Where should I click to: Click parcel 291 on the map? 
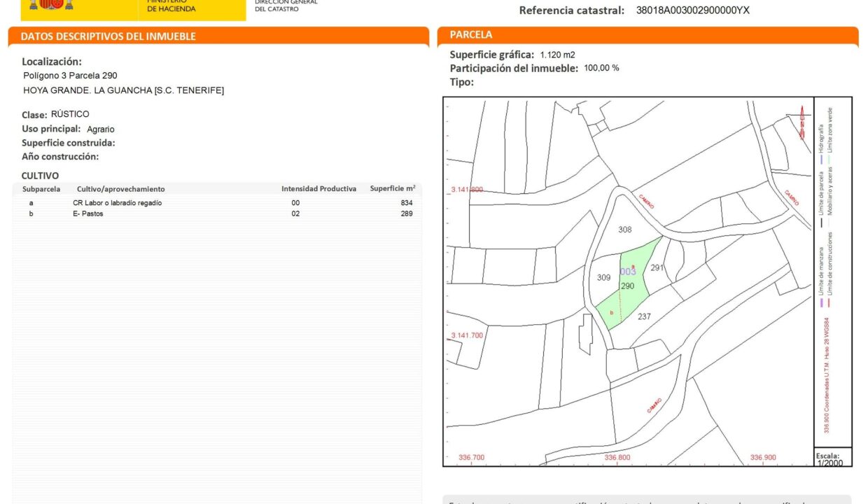pyautogui.click(x=657, y=268)
